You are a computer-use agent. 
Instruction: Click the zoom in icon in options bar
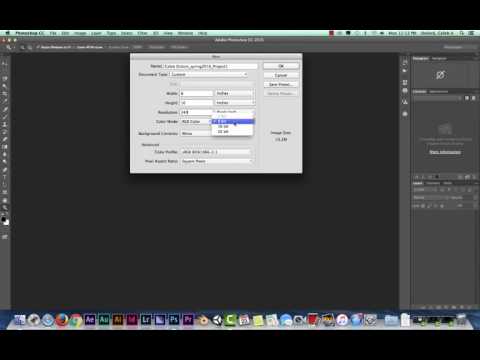[22, 47]
